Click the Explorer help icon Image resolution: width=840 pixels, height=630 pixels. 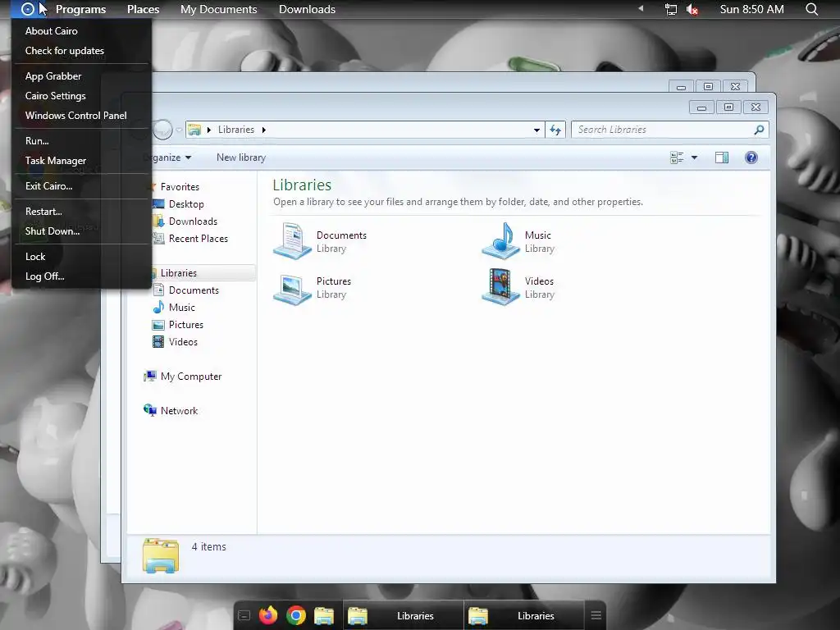[x=751, y=157]
